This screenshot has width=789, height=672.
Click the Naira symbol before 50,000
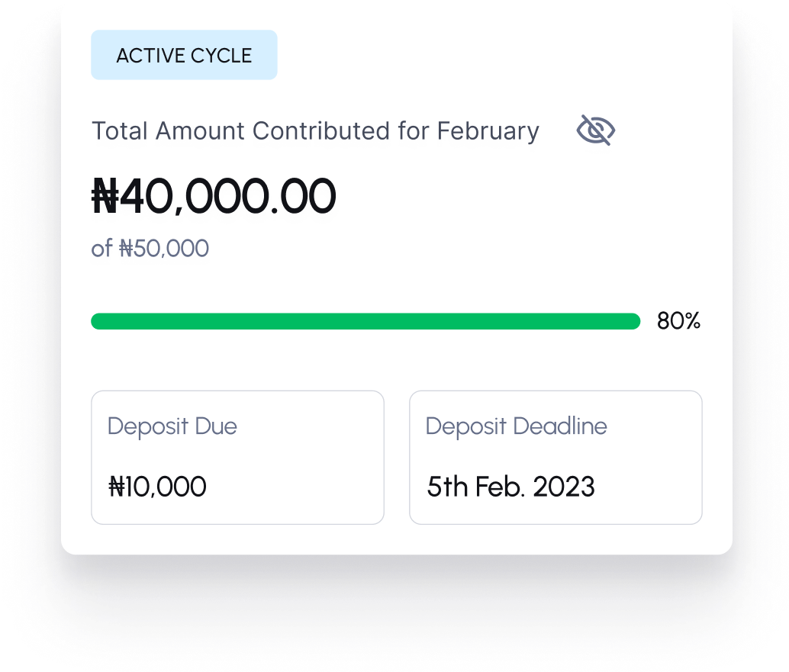pos(126,249)
